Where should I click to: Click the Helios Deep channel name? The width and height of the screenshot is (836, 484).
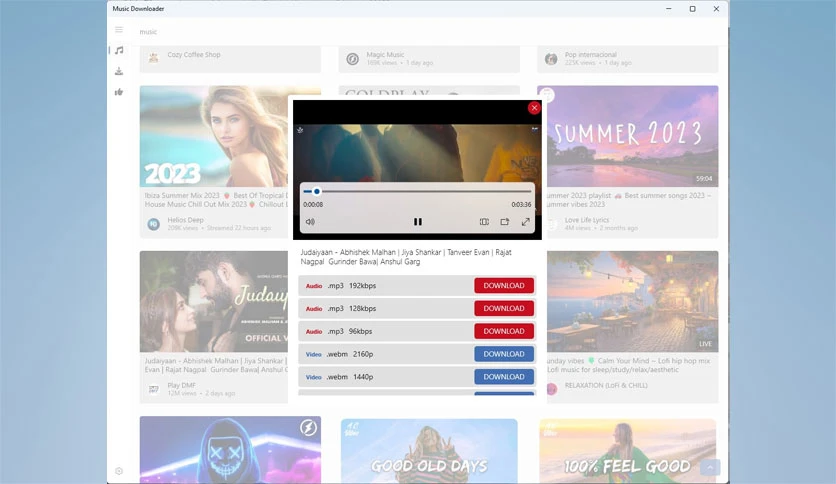tap(186, 220)
